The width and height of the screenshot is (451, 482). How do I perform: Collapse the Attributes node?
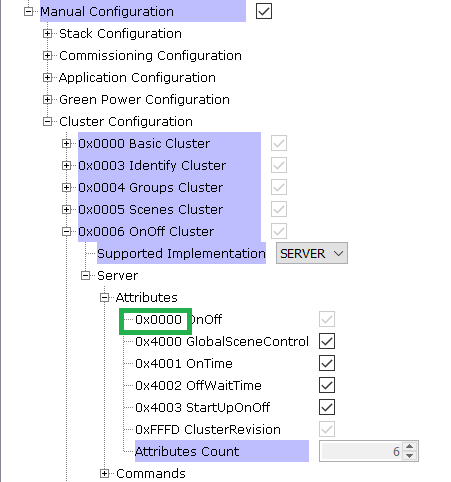click(105, 298)
